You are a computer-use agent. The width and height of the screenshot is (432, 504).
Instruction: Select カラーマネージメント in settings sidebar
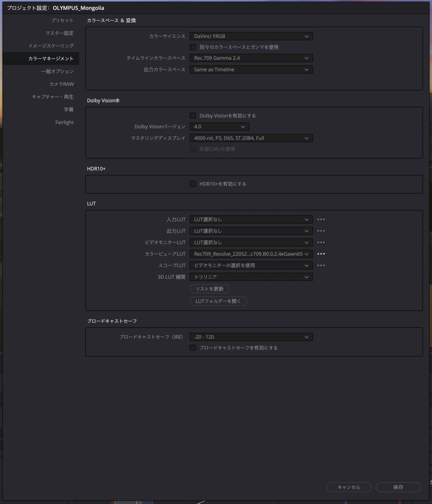pyautogui.click(x=41, y=58)
